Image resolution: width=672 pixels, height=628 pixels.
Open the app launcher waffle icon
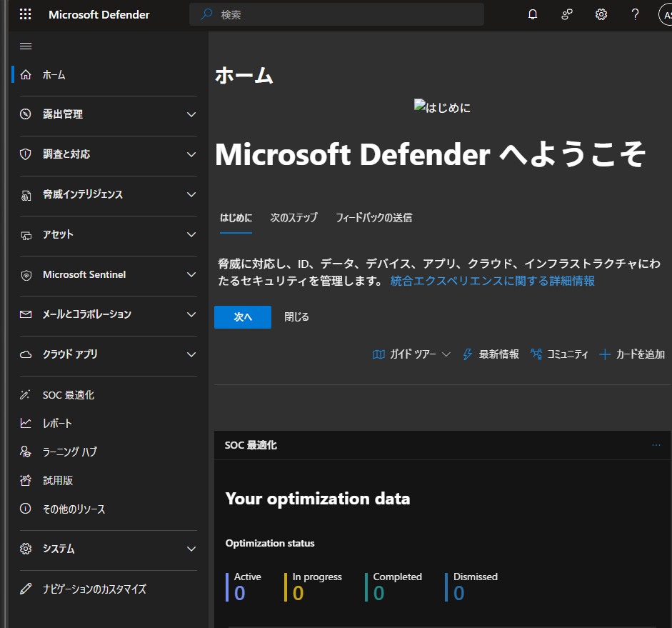click(25, 14)
